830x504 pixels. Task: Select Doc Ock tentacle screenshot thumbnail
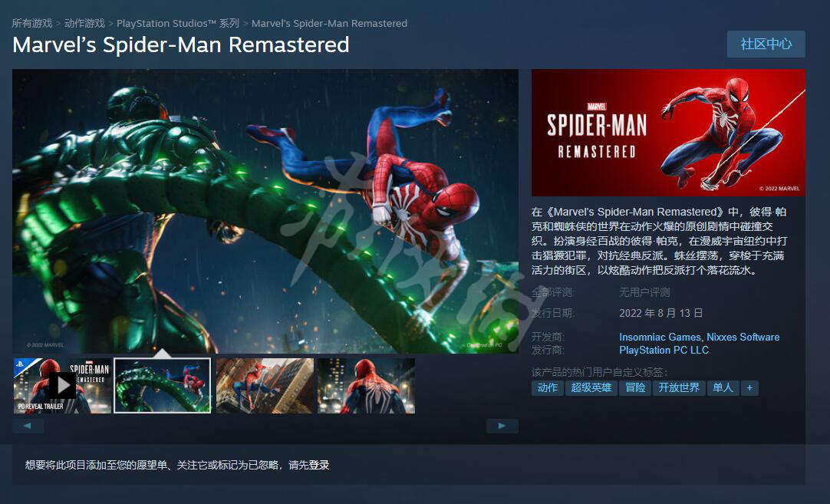[x=163, y=386]
